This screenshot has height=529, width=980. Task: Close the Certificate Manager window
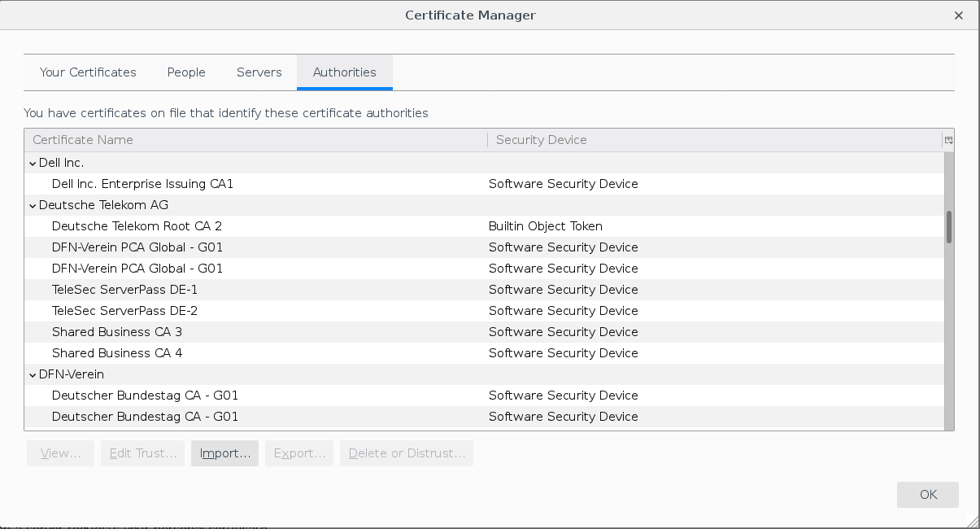coord(960,15)
